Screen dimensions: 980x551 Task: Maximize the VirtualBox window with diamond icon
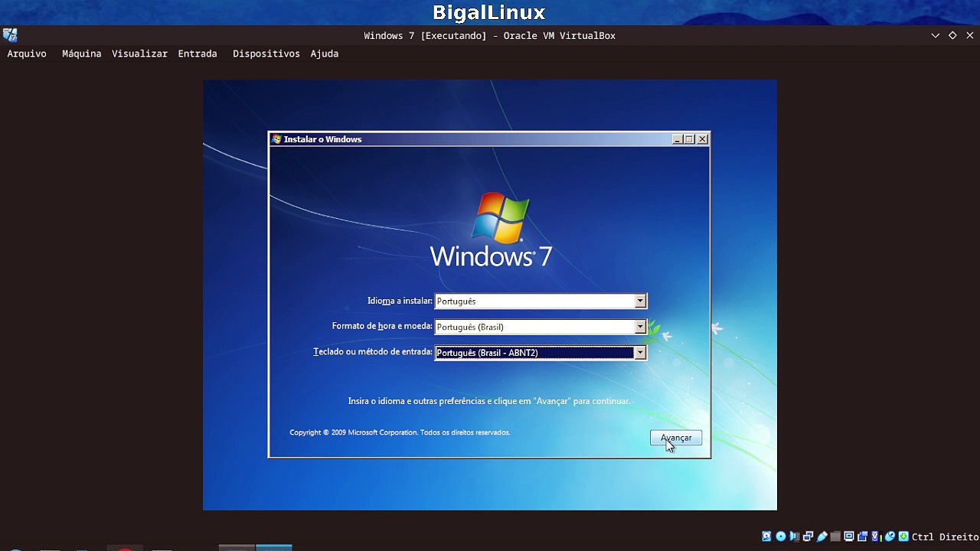click(x=952, y=36)
